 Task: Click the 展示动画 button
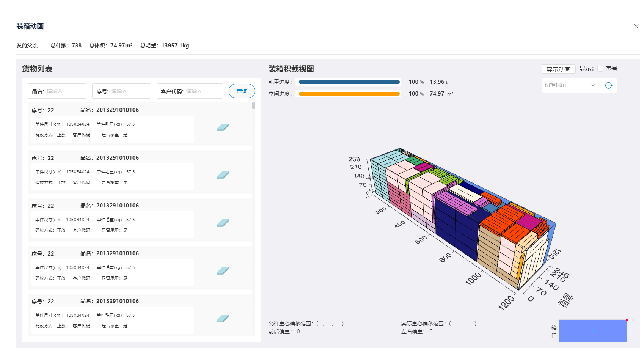click(558, 69)
